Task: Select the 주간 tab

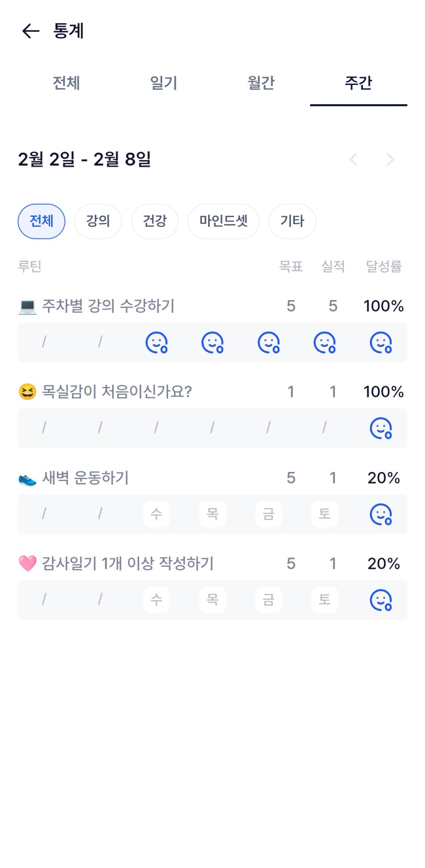Action: pos(358,82)
